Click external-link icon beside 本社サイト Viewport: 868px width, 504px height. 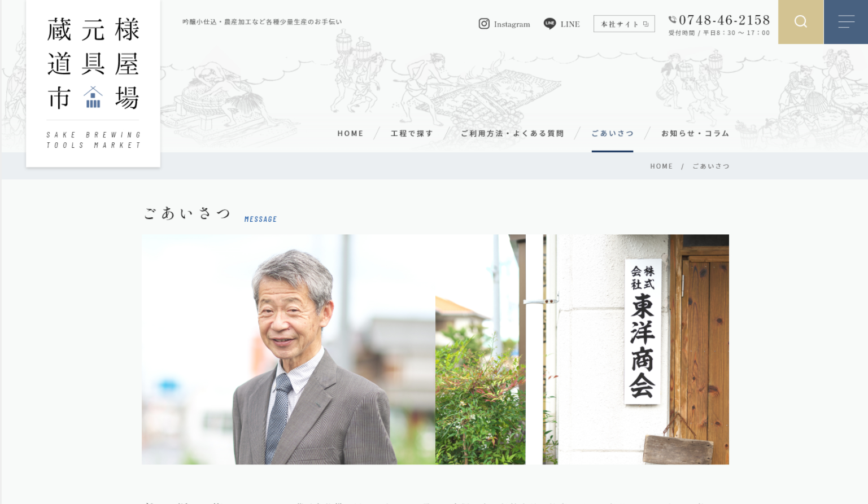click(645, 24)
